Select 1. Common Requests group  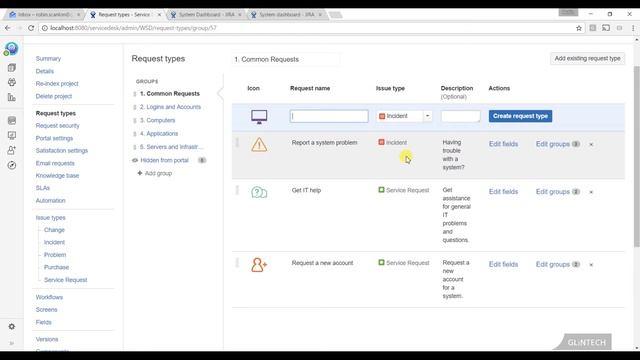tap(170, 93)
